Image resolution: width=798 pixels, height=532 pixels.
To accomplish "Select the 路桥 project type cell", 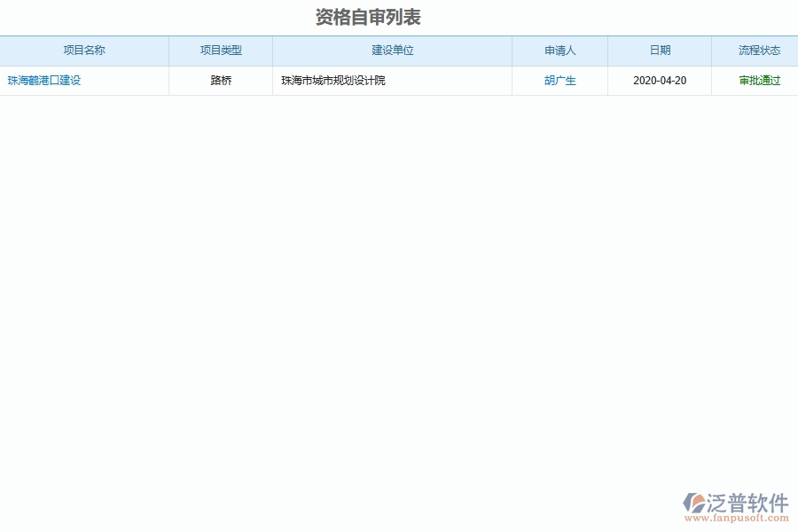I will tap(221, 80).
